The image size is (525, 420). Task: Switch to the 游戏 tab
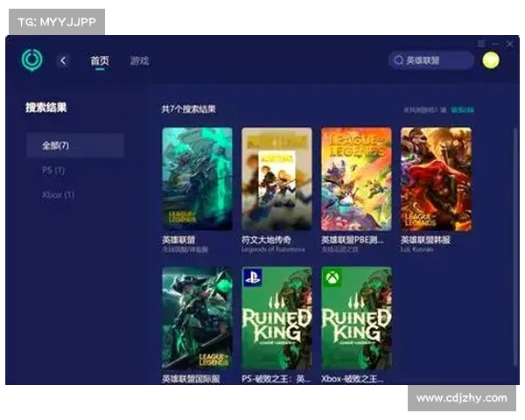click(139, 60)
